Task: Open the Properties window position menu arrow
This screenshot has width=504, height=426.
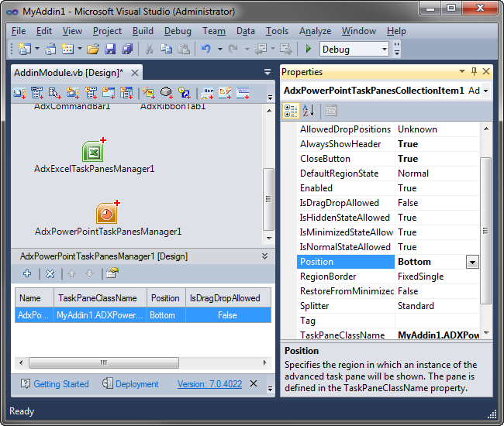Action: click(x=462, y=71)
